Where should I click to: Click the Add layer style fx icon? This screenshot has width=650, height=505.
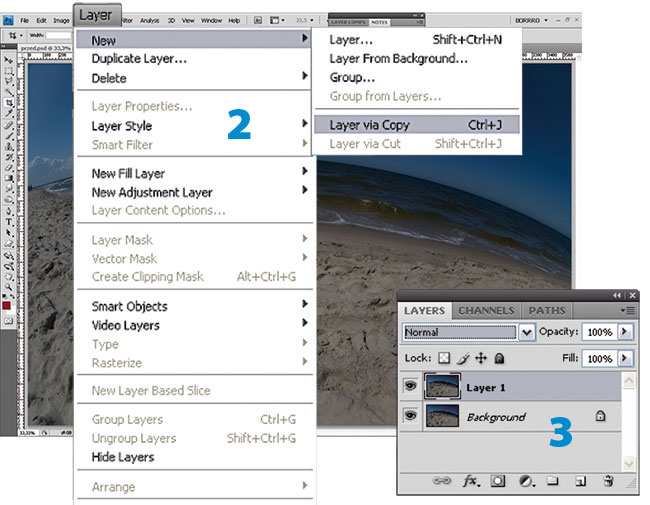(470, 481)
